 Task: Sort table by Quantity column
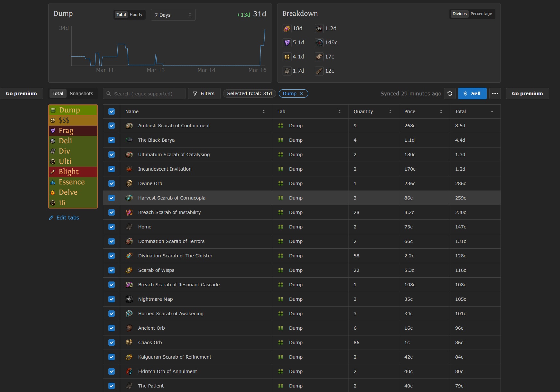click(x=374, y=111)
